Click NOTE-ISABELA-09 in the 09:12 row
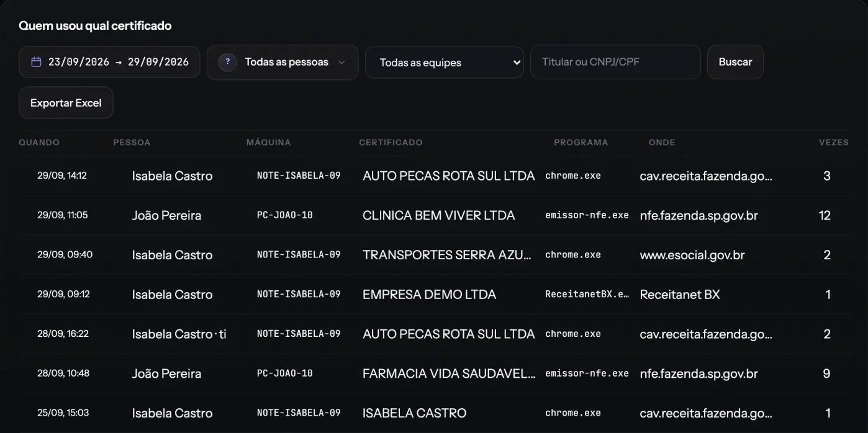868x433 pixels. click(299, 294)
